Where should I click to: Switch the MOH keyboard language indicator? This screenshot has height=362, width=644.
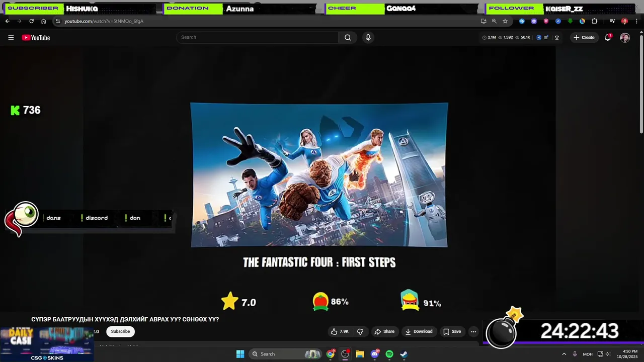[x=588, y=354]
